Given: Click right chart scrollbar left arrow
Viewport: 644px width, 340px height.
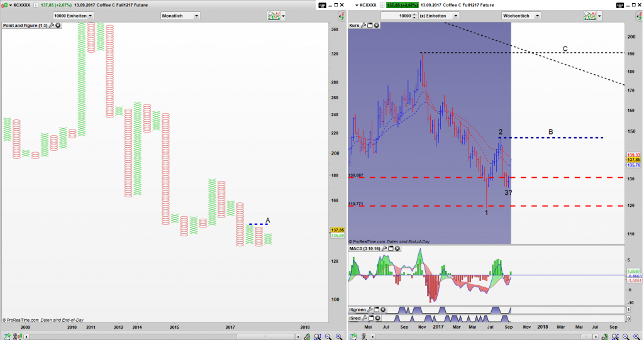Looking at the screenshot, I should click(373, 337).
